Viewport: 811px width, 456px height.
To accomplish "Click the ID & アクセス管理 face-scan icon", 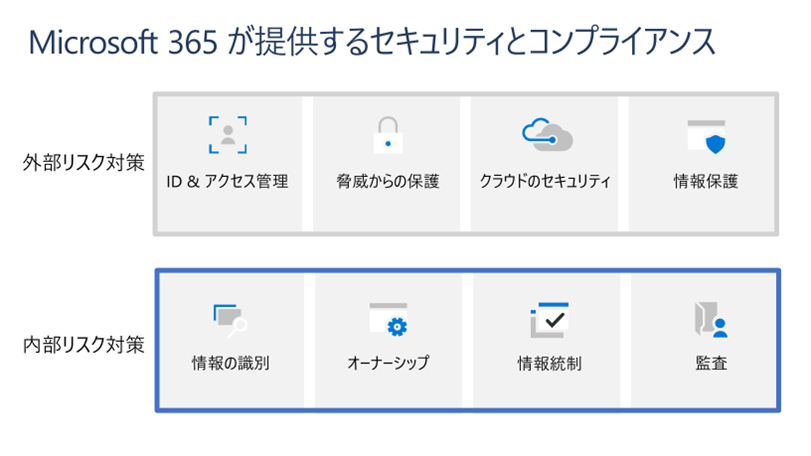I will point(228,134).
